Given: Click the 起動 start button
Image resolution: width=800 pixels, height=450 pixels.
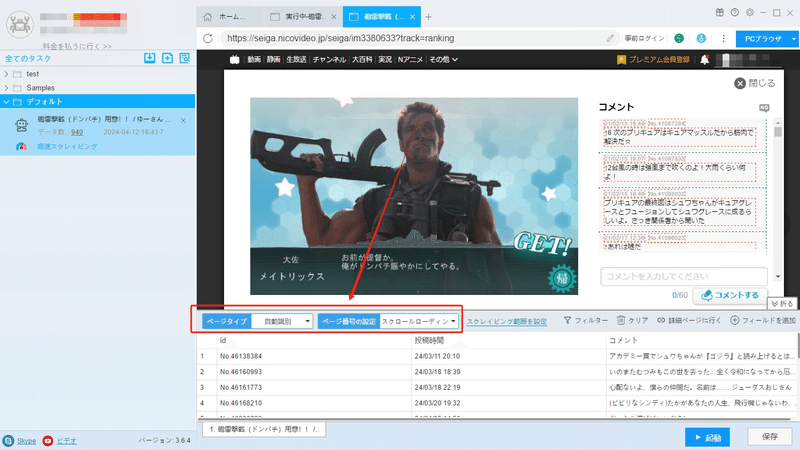Looking at the screenshot, I should (x=707, y=437).
